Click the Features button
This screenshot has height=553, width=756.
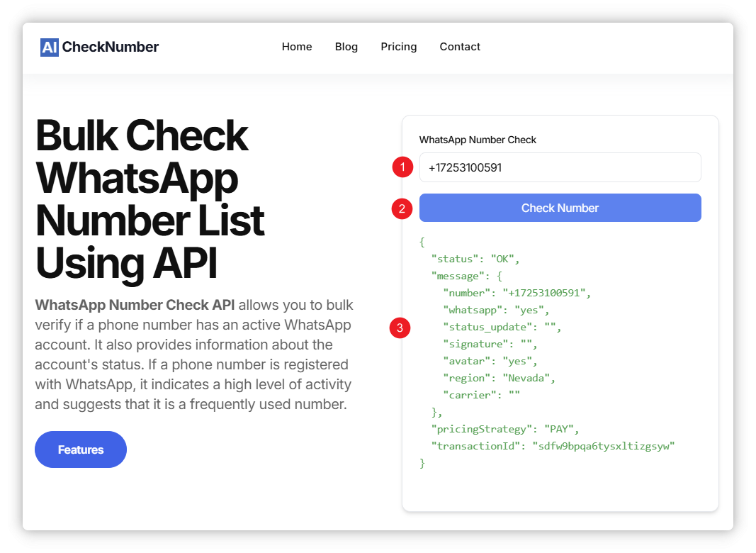(x=81, y=449)
